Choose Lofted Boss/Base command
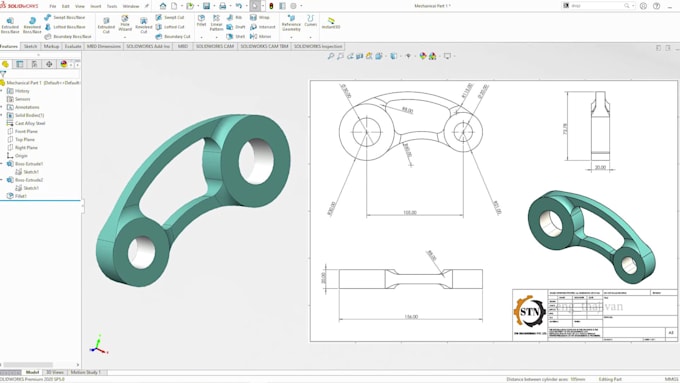The width and height of the screenshot is (680, 383). point(65,27)
